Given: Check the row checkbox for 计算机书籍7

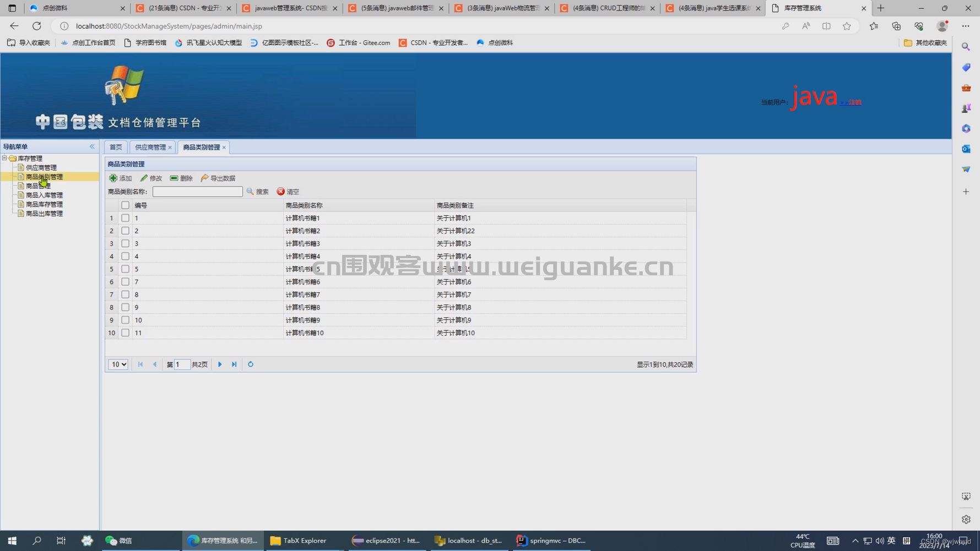Looking at the screenshot, I should click(126, 294).
